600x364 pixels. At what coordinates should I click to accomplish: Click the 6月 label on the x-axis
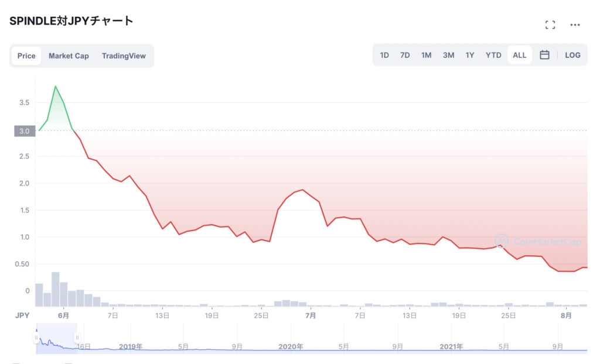click(63, 315)
